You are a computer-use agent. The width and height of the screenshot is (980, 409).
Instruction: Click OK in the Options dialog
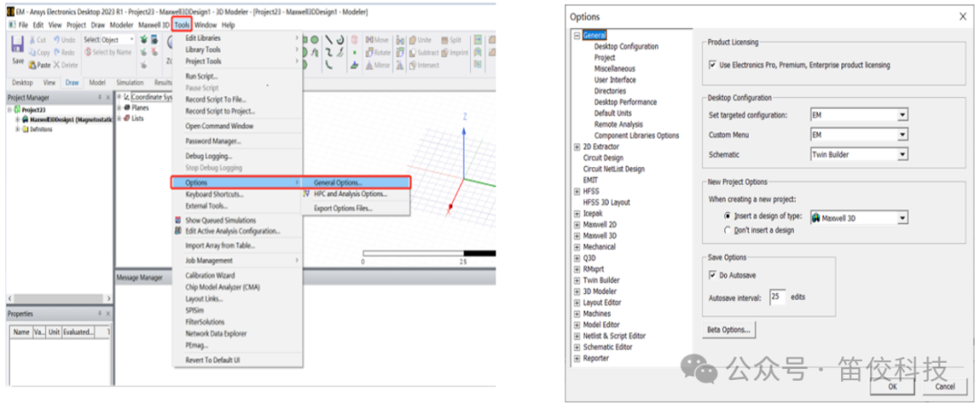click(x=893, y=386)
